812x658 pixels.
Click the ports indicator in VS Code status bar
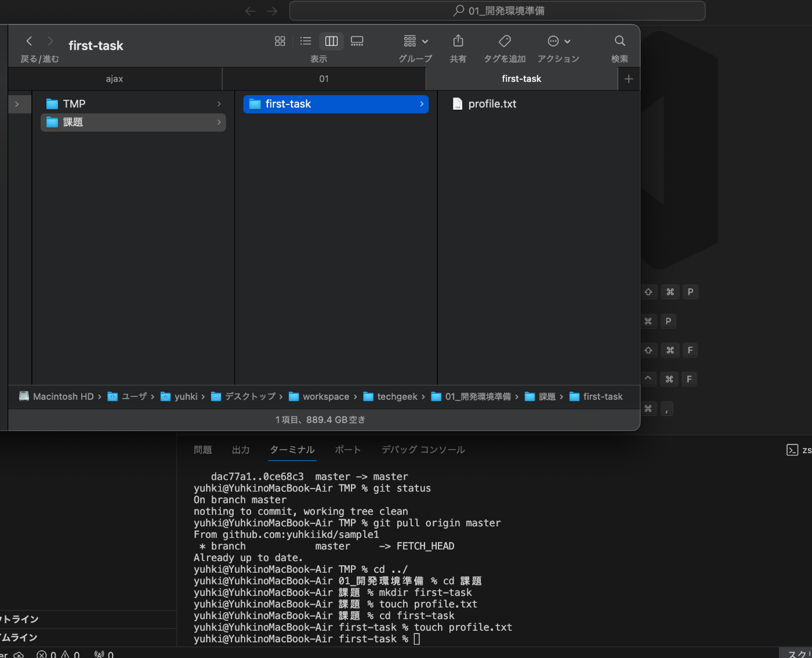point(104,655)
